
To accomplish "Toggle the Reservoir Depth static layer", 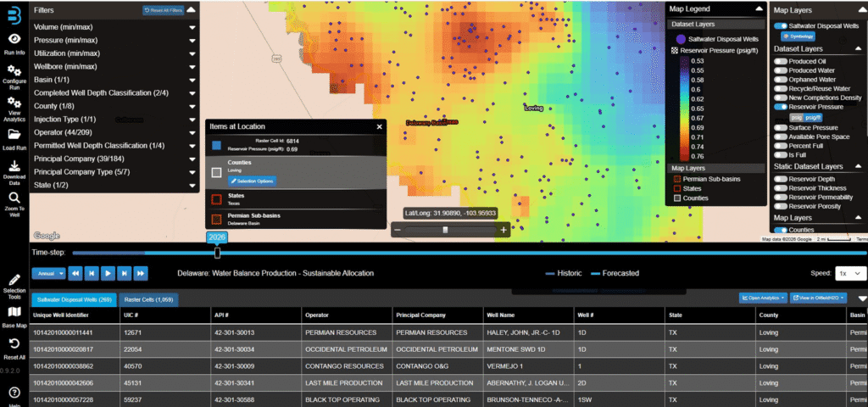I will click(781, 178).
